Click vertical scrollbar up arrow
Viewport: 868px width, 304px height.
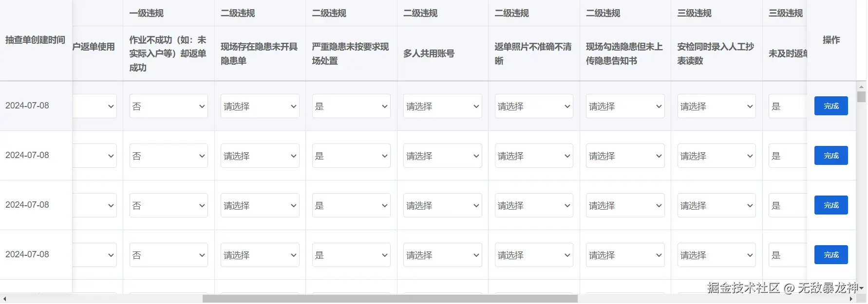point(861,87)
